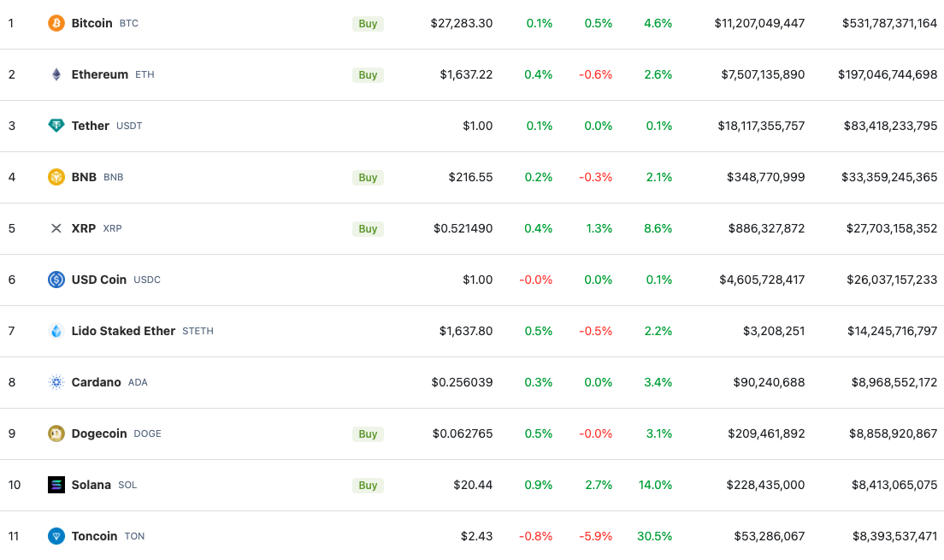This screenshot has width=944, height=560.
Task: Click the Dogecoin dog logo icon
Action: [56, 433]
